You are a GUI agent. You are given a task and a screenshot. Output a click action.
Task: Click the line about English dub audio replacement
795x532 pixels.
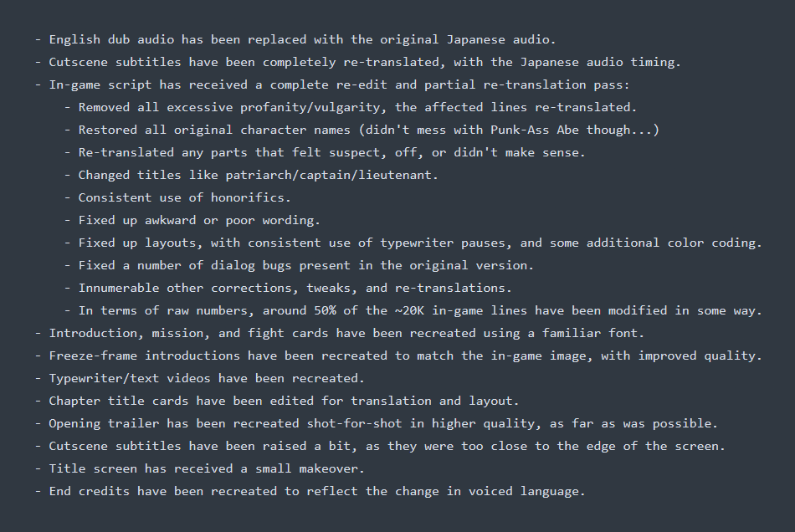click(302, 39)
